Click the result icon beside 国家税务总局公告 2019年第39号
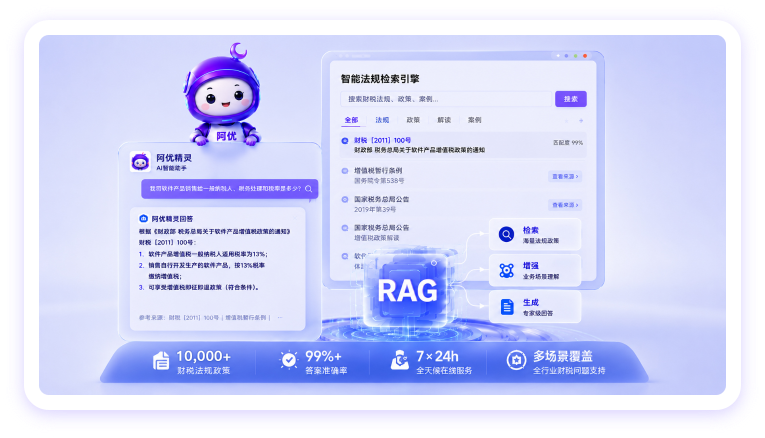This screenshot has height=438, width=765. click(x=345, y=199)
